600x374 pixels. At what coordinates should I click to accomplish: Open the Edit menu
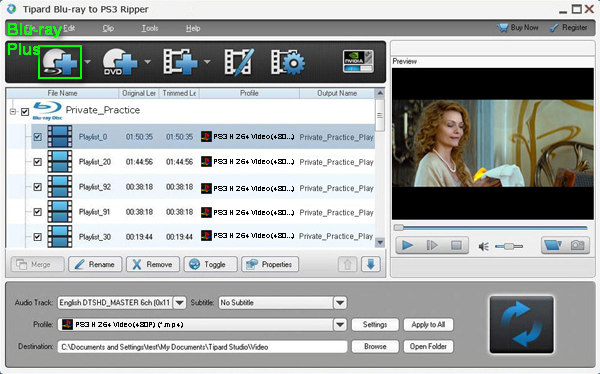coord(69,28)
